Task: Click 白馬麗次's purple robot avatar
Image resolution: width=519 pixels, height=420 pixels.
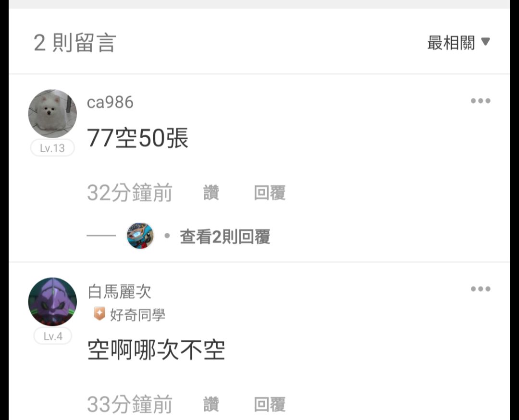Action: (x=52, y=301)
